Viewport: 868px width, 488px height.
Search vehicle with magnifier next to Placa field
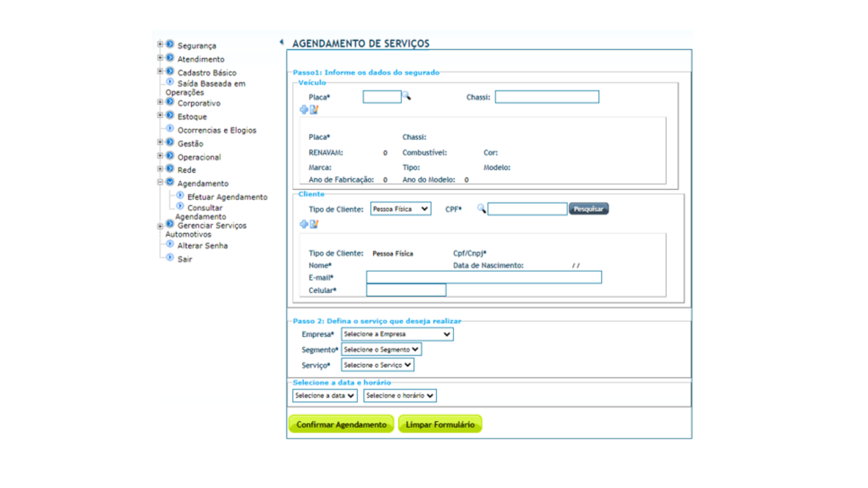(406, 96)
